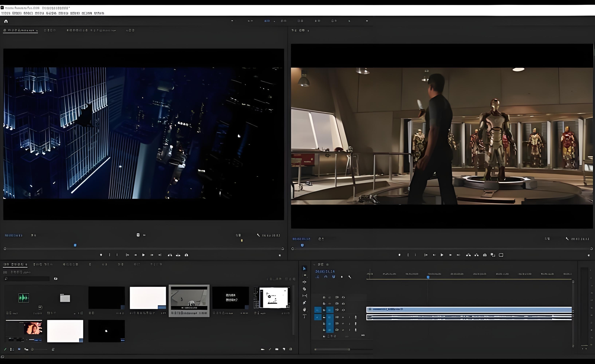
Task: Click Export Frame camera icon in Program monitor
Action: click(x=484, y=255)
